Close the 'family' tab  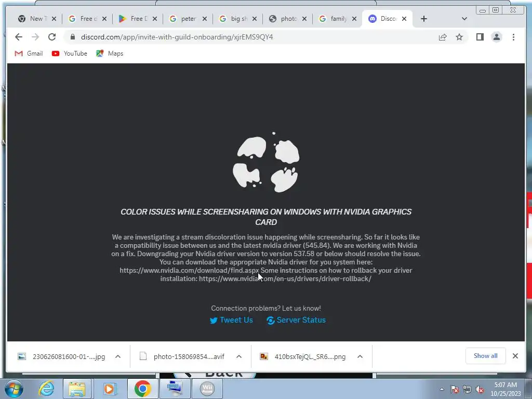point(354,19)
